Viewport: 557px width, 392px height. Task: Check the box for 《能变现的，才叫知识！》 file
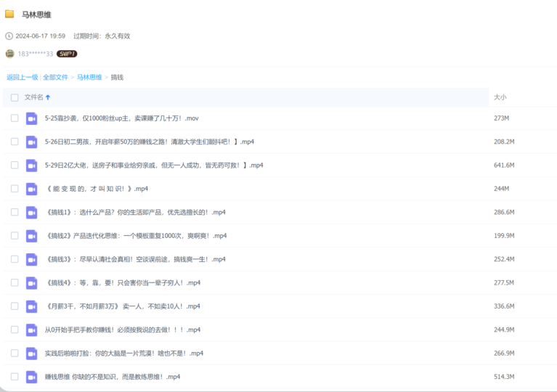[x=15, y=189]
